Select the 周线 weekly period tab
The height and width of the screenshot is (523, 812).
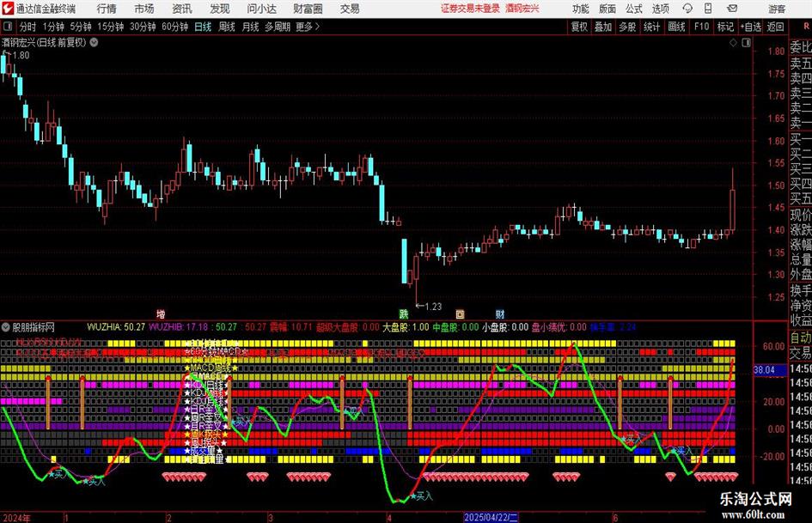click(227, 27)
